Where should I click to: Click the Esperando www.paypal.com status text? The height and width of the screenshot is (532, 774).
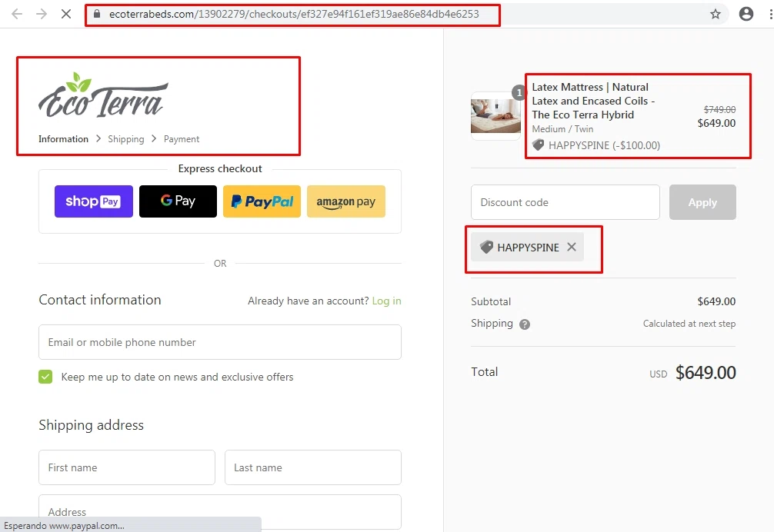tap(64, 526)
